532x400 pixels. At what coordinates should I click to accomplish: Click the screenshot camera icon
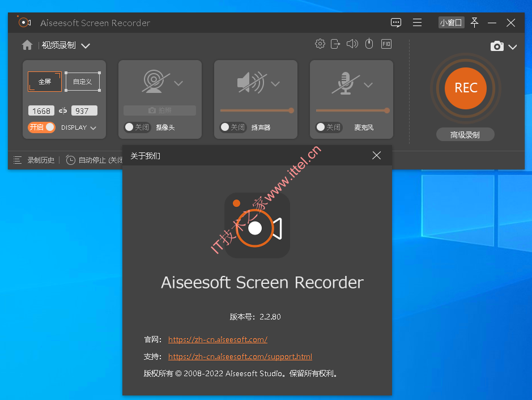[497, 46]
